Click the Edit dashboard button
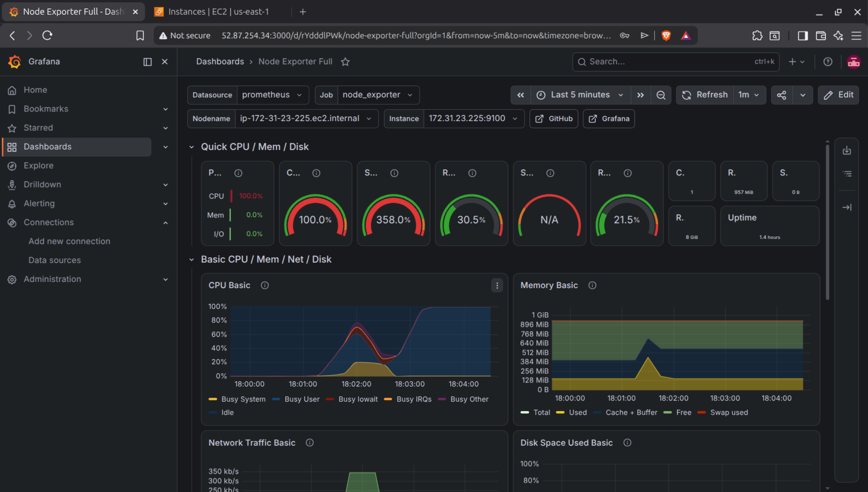 pyautogui.click(x=838, y=95)
